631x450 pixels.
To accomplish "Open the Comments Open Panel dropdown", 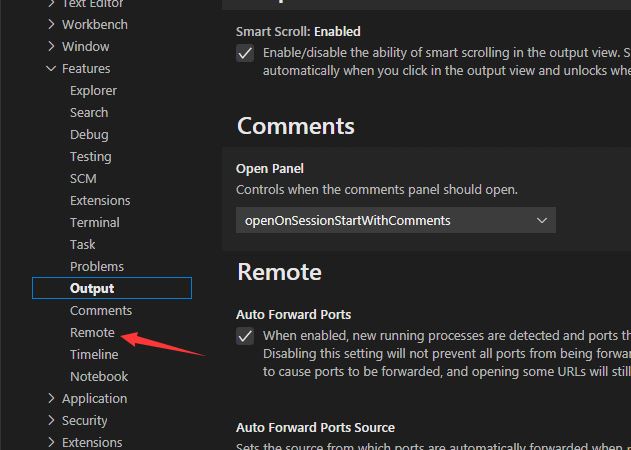I will point(396,220).
